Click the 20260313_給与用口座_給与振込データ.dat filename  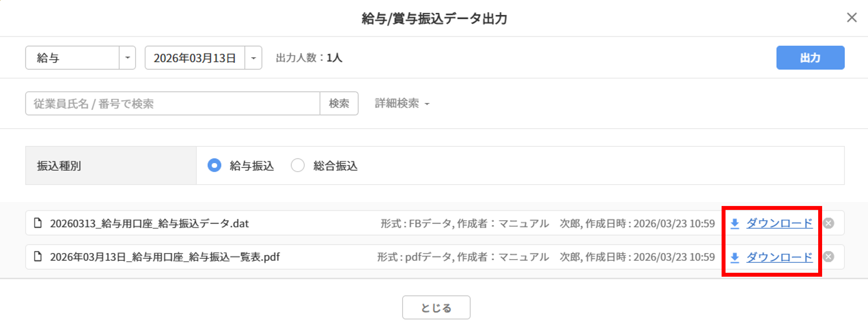149,223
